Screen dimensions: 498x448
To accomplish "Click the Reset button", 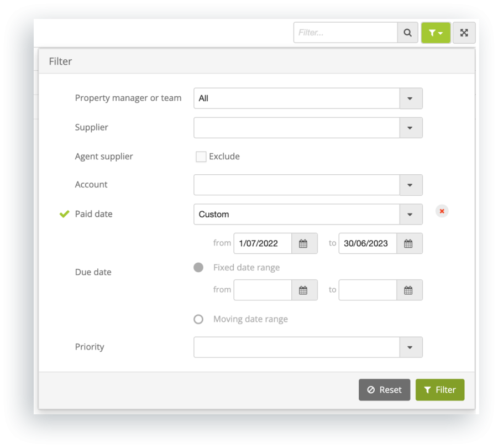I will tap(384, 390).
